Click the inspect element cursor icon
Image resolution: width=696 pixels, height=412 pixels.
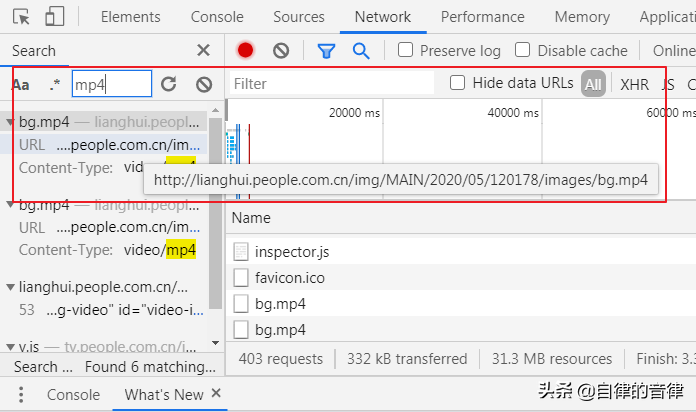pos(22,17)
